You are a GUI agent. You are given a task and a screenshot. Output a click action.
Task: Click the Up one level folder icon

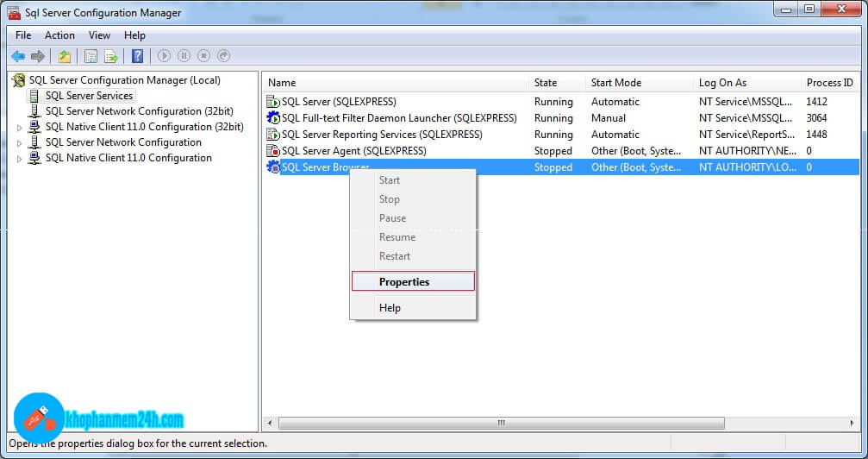(x=65, y=56)
